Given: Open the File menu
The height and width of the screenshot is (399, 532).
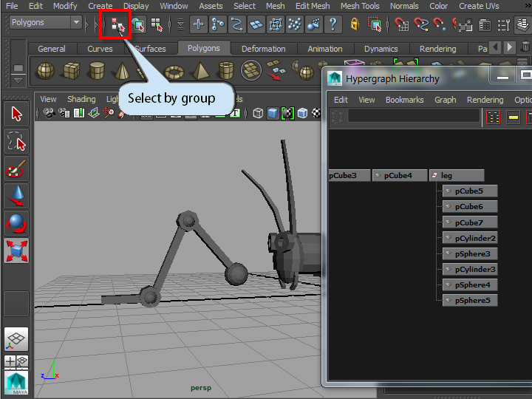Looking at the screenshot, I should click(12, 6).
